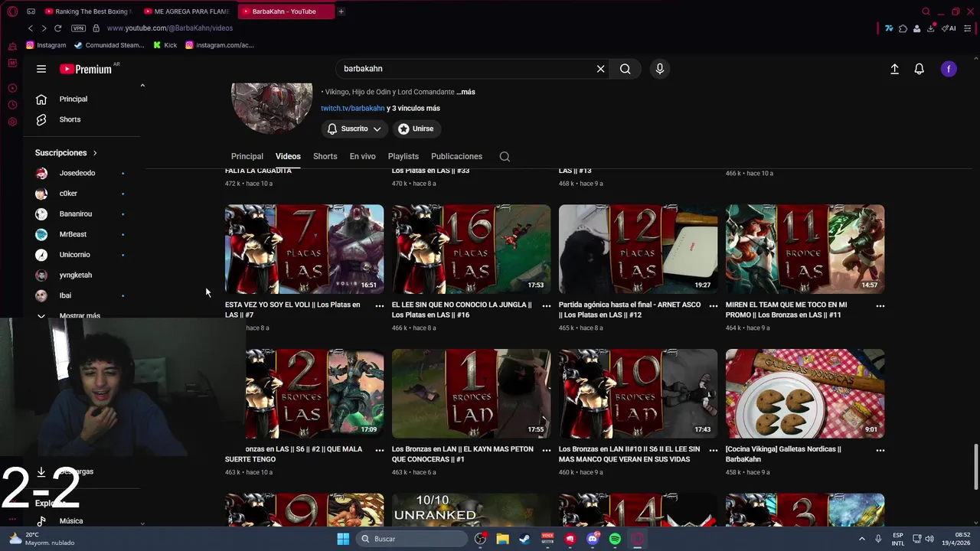The width and height of the screenshot is (980, 551).
Task: Switch to the Principal channel tab
Action: click(x=247, y=156)
